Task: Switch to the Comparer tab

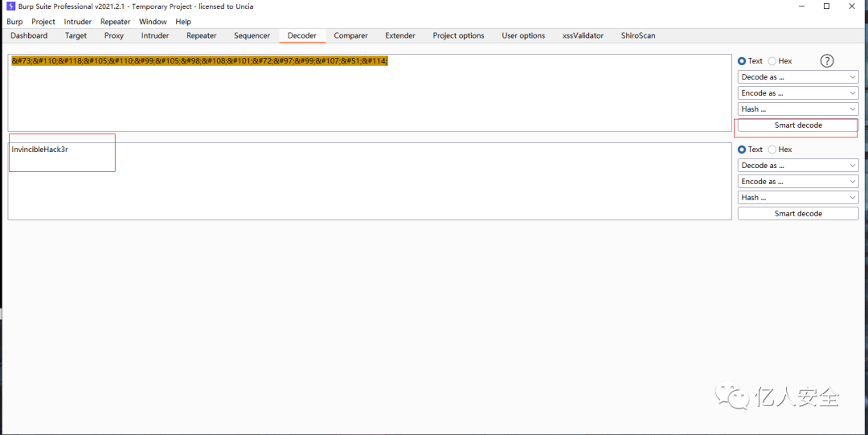Action: [x=351, y=35]
